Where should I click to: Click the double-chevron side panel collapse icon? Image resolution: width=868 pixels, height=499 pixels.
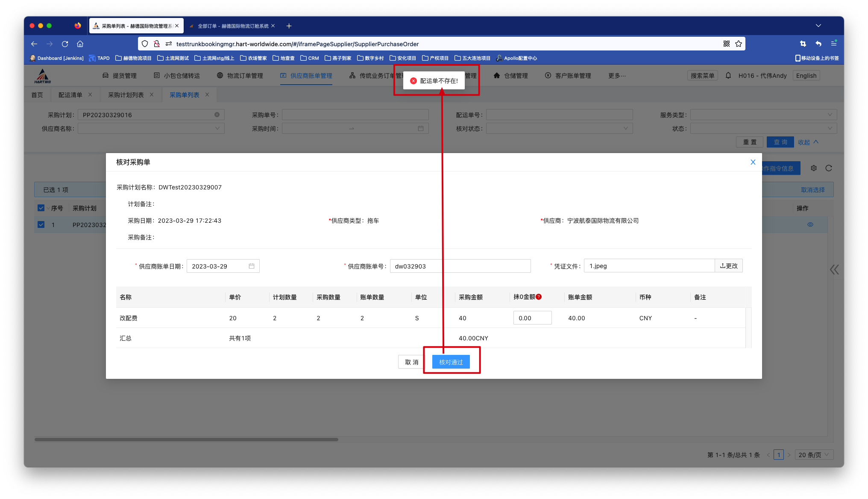pyautogui.click(x=834, y=269)
